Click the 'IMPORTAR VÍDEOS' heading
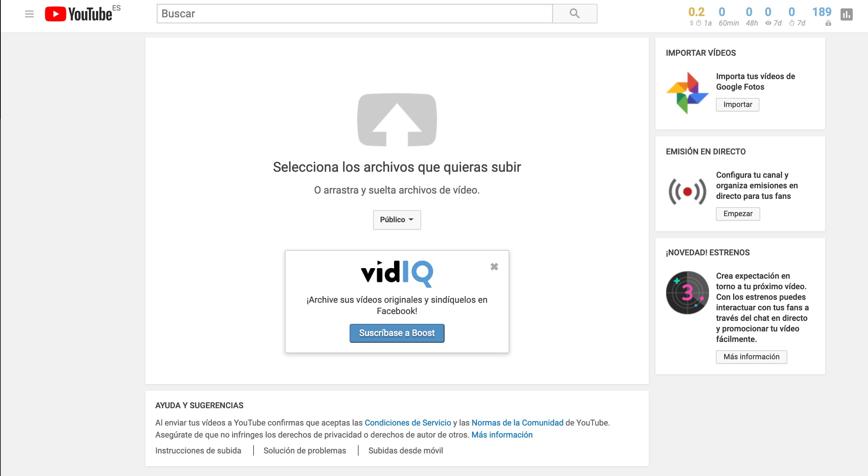Screen dimensions: 868x476 point(700,53)
